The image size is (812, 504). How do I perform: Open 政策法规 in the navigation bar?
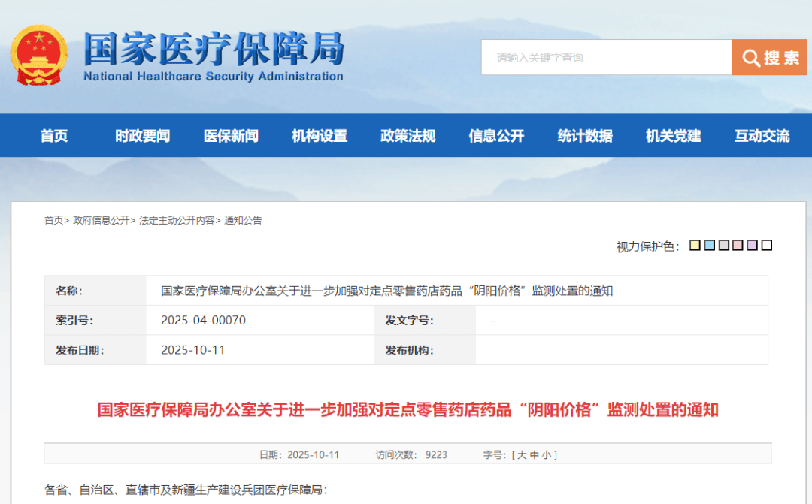pyautogui.click(x=408, y=136)
